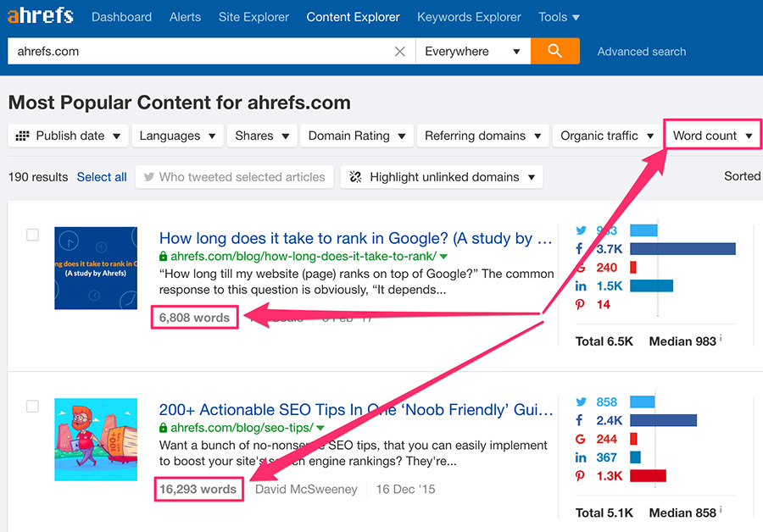This screenshot has width=763, height=532.
Task: Check the box for 'How long does it take to rank' result
Action: (32, 235)
